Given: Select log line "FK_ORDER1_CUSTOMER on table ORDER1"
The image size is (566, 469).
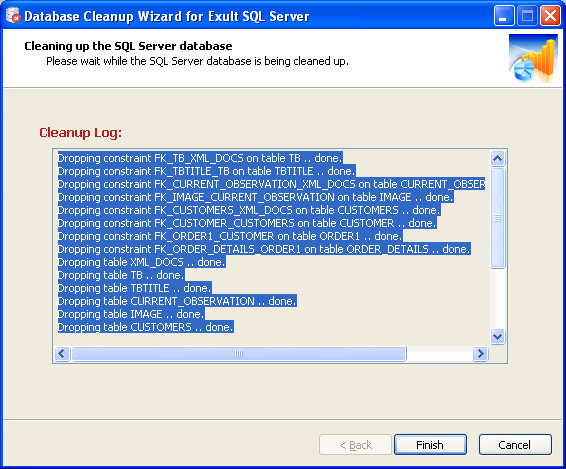Looking at the screenshot, I should [x=230, y=236].
